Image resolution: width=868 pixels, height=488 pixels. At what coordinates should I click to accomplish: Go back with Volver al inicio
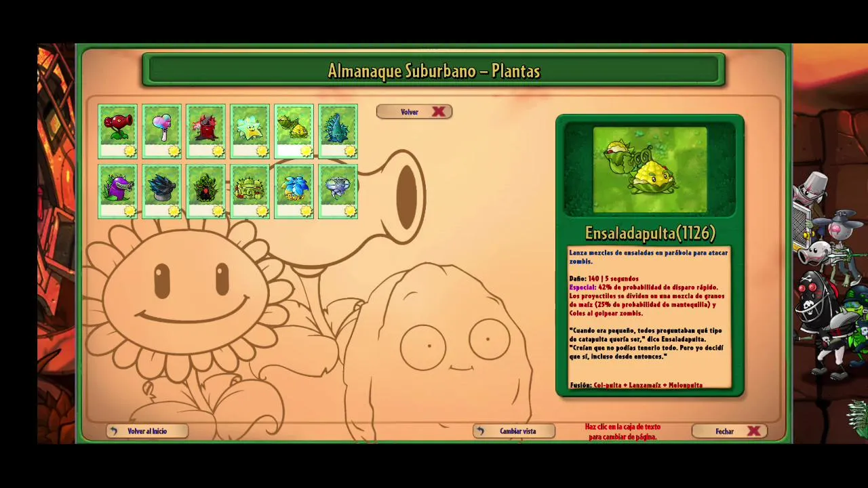click(146, 431)
